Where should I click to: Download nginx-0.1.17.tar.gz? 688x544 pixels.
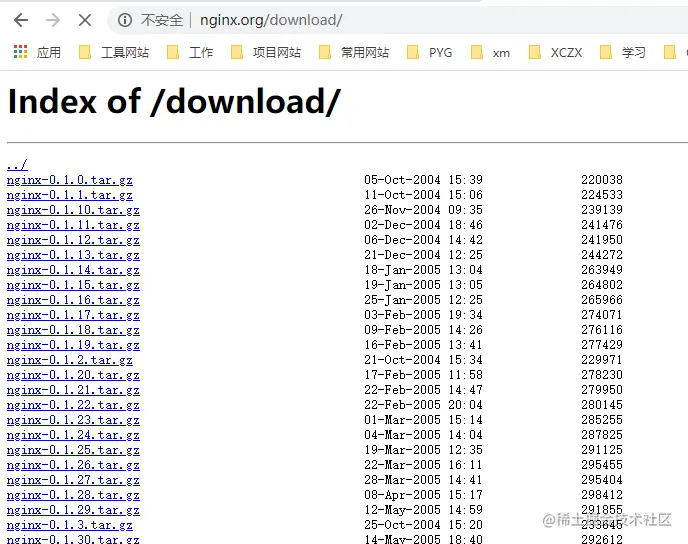click(73, 315)
